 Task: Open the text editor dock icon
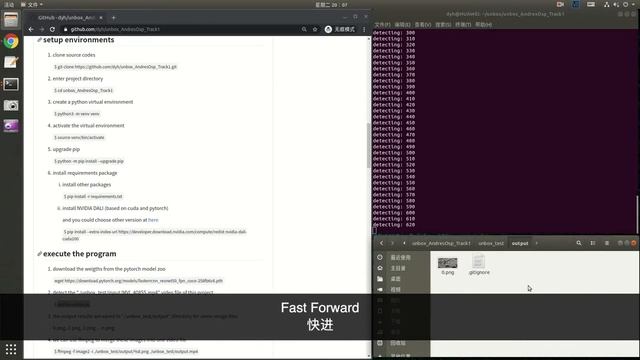coord(11,62)
